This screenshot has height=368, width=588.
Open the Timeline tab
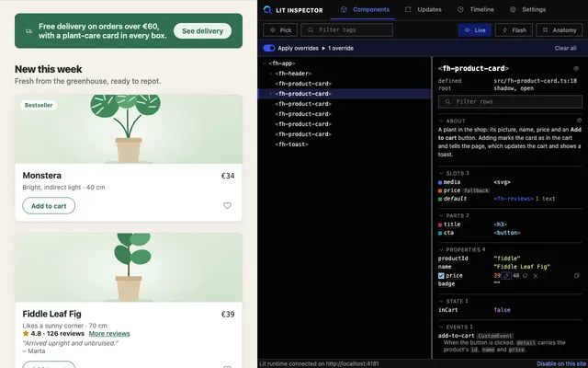(476, 10)
